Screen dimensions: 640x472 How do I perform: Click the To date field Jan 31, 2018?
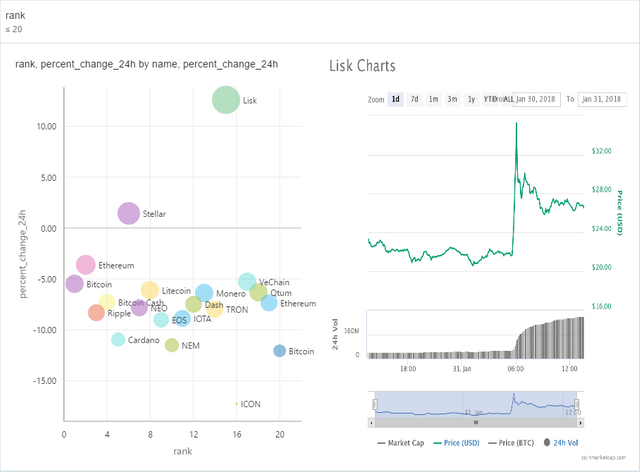pos(602,99)
